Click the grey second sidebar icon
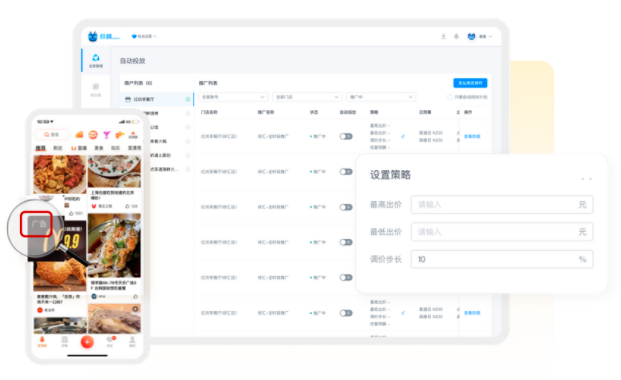This screenshot has width=621, height=380. pos(96,90)
